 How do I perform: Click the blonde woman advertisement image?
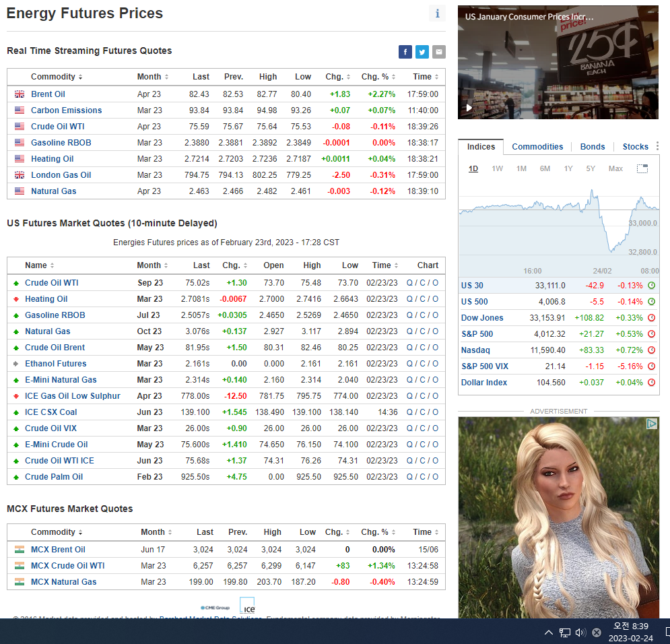558,517
